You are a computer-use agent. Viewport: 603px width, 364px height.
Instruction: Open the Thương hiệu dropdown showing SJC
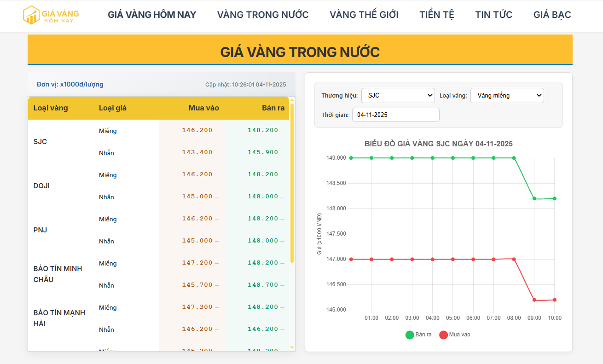coord(398,95)
